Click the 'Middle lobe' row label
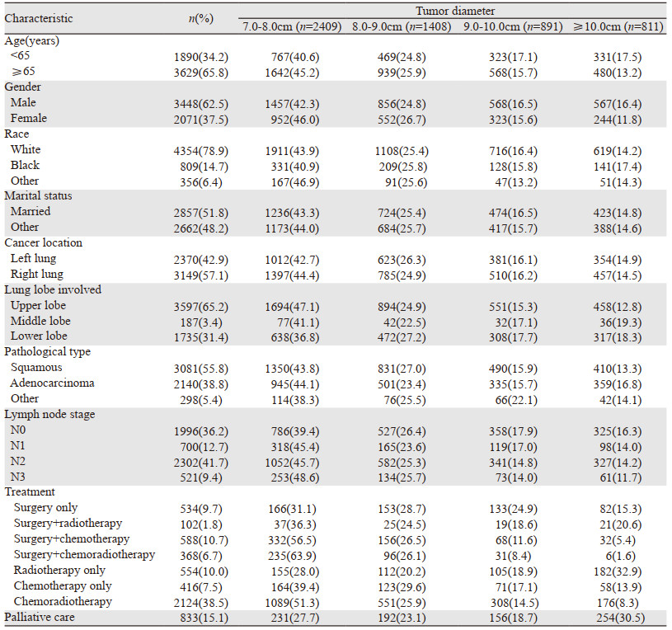Screen dimensions: 672x630 [40, 321]
